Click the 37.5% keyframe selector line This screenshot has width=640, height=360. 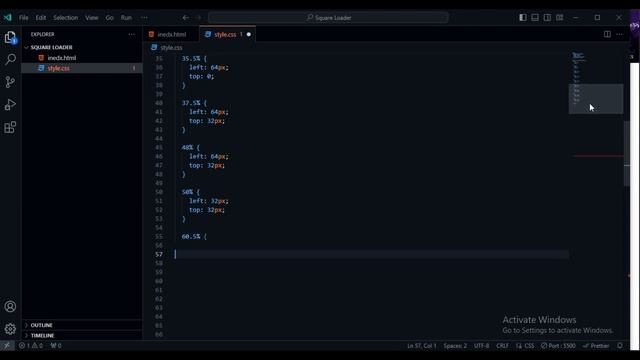point(194,103)
